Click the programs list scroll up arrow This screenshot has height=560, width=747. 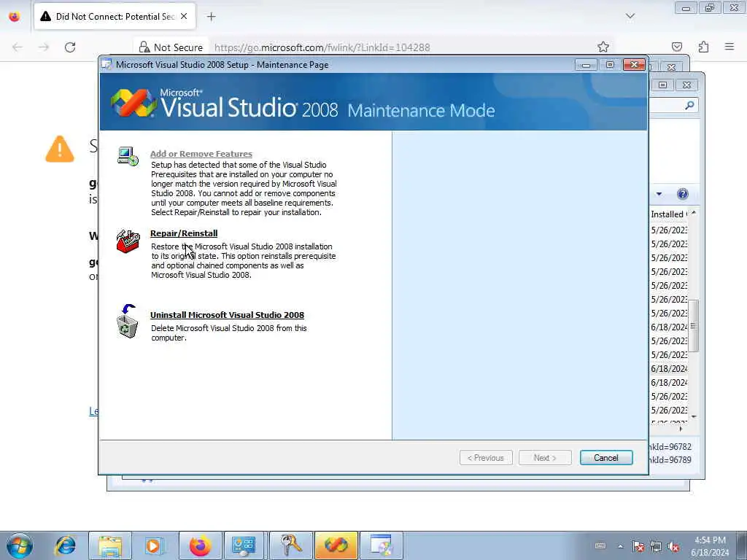point(694,213)
